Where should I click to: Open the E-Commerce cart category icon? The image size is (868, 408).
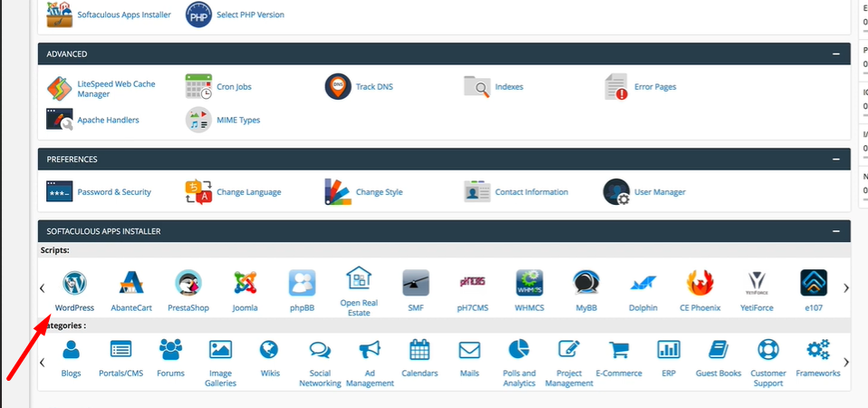pyautogui.click(x=619, y=350)
